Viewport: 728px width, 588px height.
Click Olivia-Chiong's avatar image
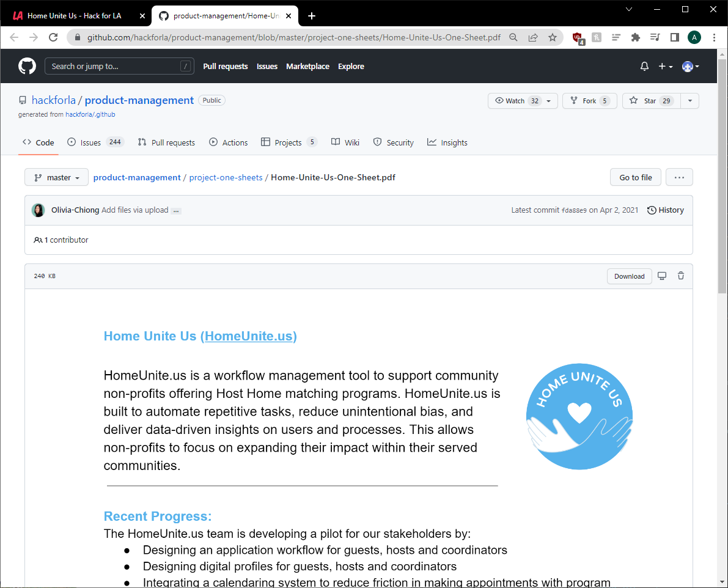pos(38,210)
